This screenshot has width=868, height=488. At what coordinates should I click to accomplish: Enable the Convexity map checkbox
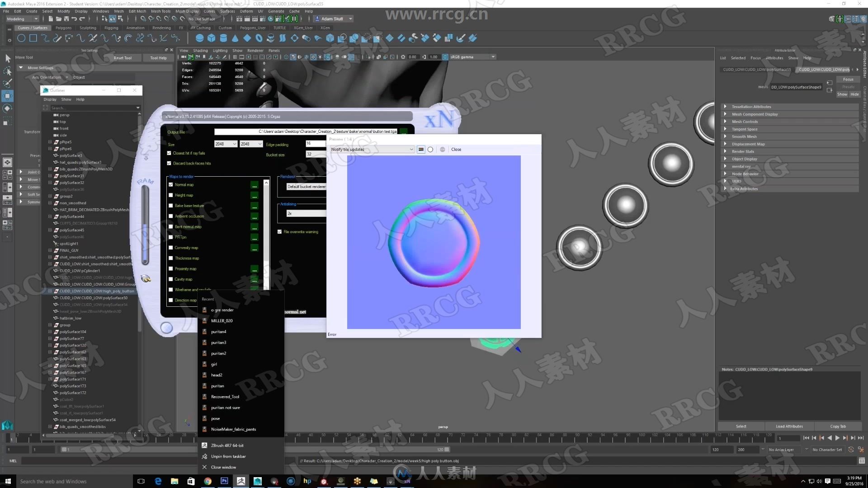click(171, 248)
